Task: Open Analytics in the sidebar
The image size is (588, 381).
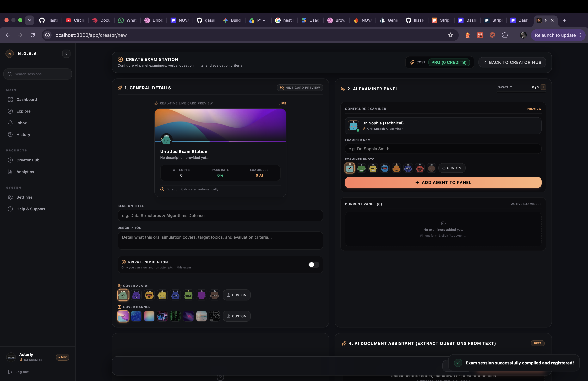Action: [38, 172]
